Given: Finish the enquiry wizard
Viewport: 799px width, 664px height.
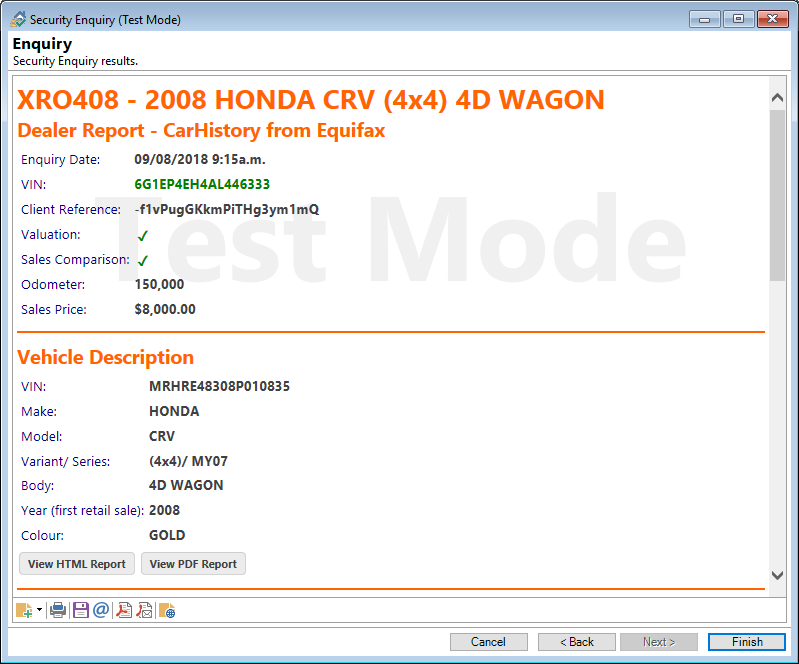Looking at the screenshot, I should coord(747,642).
